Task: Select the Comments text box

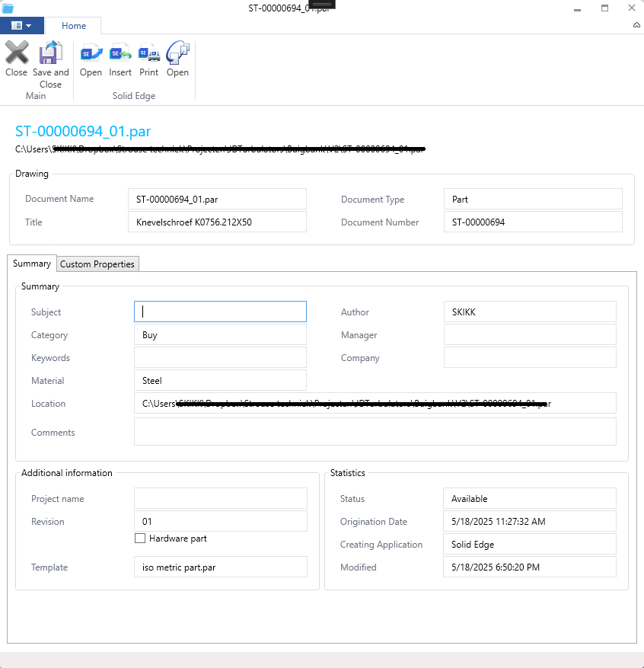Action: coord(375,431)
